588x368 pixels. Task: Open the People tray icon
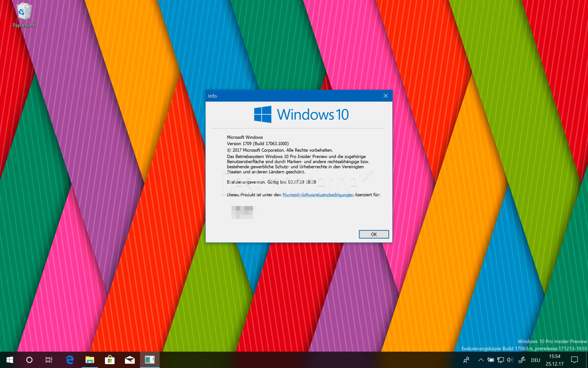(x=466, y=360)
